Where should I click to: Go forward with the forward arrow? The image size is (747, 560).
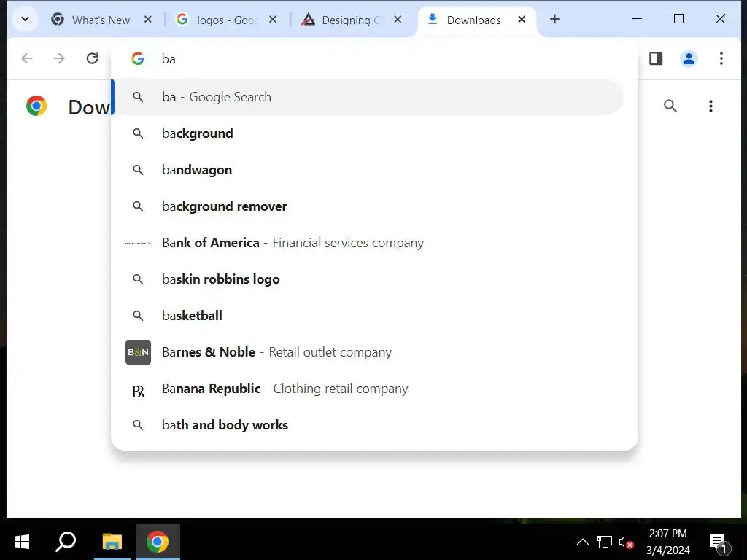click(x=59, y=58)
